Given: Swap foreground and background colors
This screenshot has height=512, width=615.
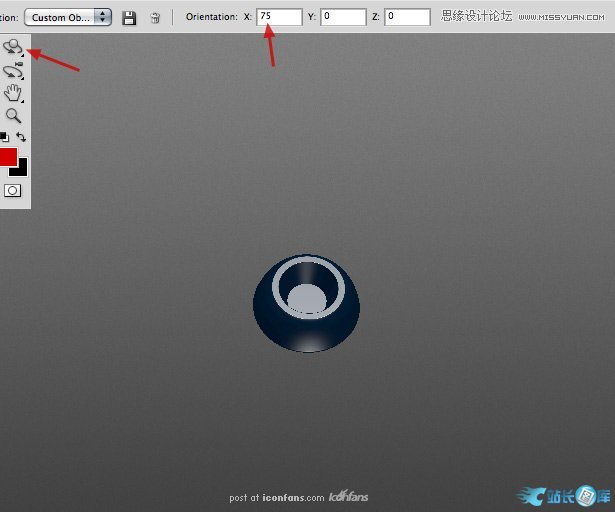Looking at the screenshot, I should [21, 136].
